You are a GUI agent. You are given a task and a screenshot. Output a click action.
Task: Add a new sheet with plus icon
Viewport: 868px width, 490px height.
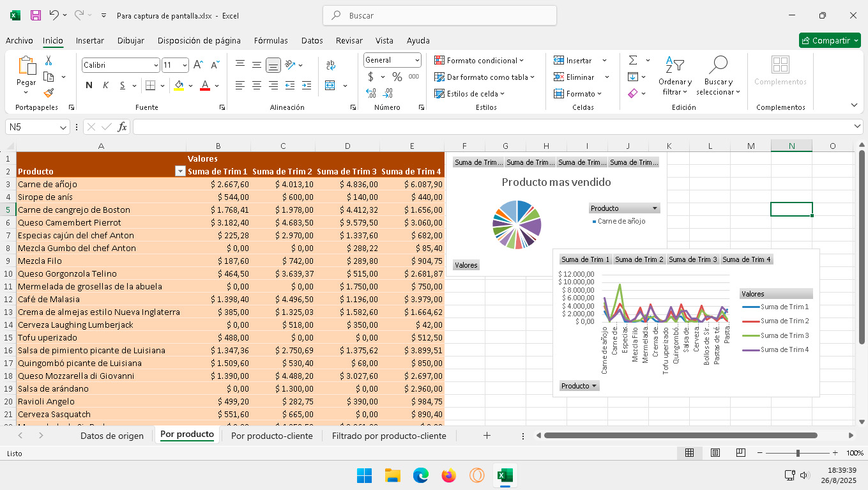[487, 436]
